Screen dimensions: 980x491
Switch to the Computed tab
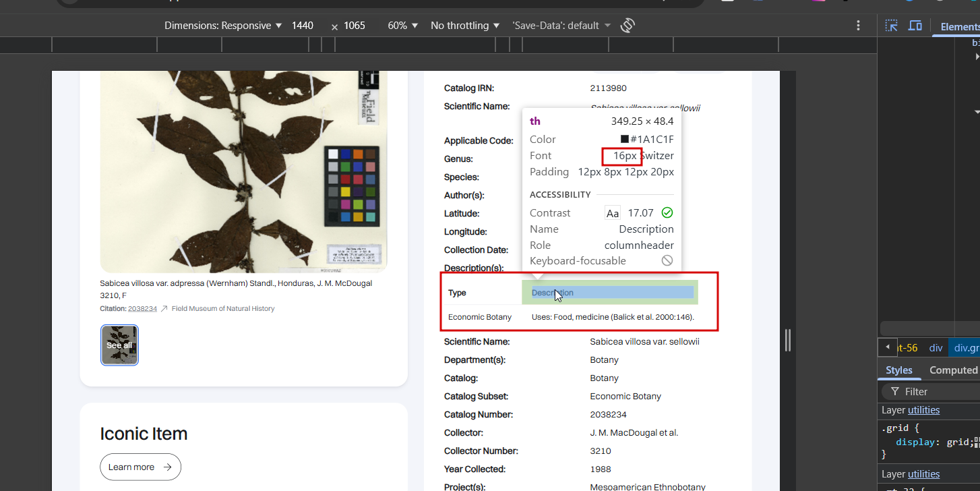click(x=953, y=370)
